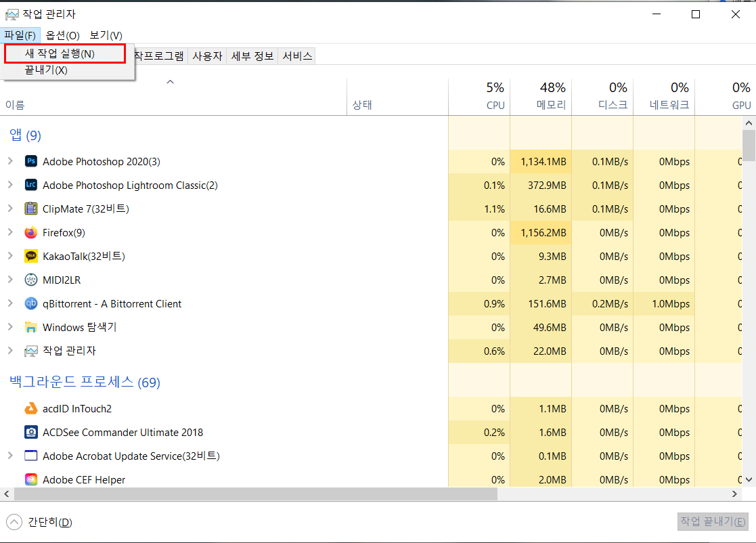This screenshot has width=756, height=543.
Task: Sort processes by 네트워크 column header
Action: pos(665,96)
